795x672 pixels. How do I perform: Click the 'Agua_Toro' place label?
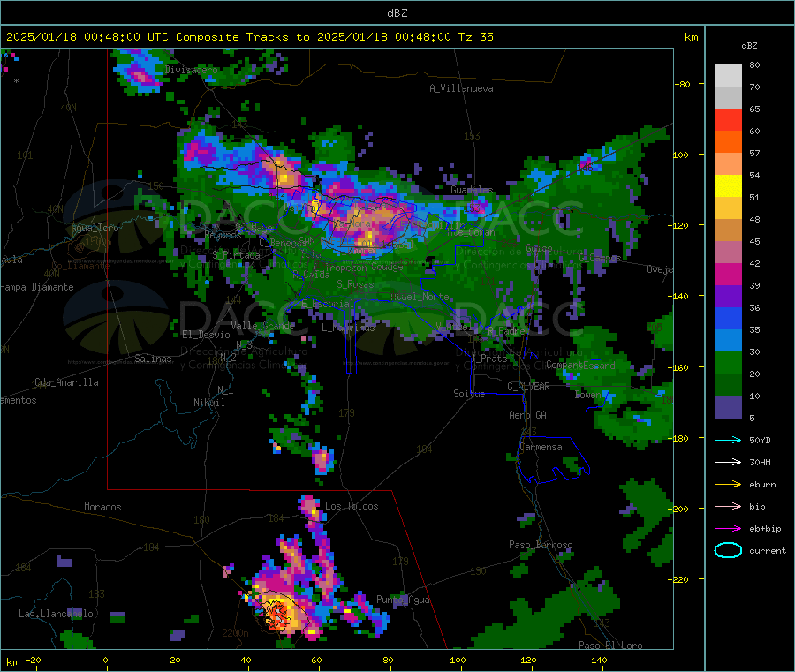coord(95,228)
